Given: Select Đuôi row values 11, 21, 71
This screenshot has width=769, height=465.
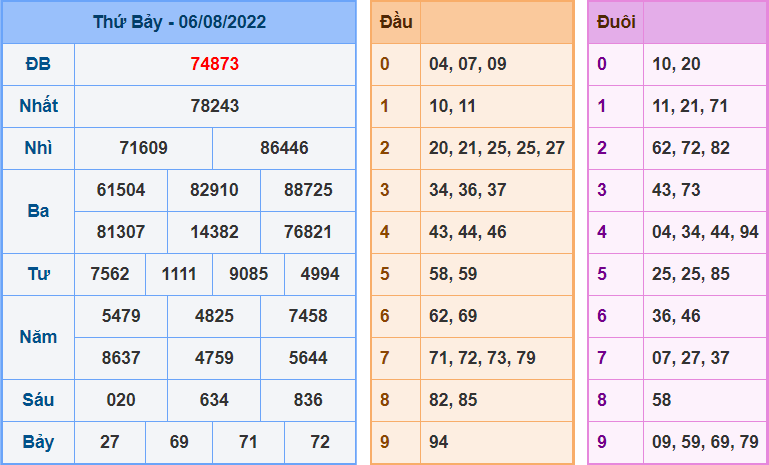Looking at the screenshot, I should click(x=690, y=106).
